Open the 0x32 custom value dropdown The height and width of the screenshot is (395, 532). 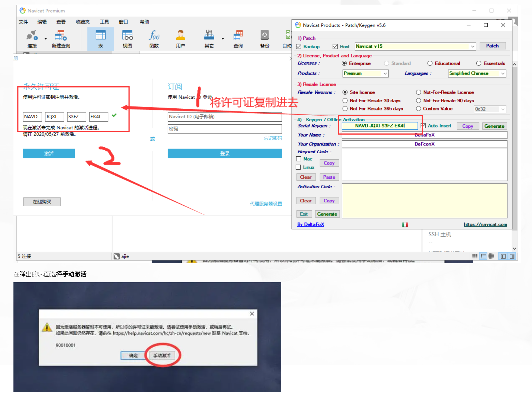pos(503,109)
